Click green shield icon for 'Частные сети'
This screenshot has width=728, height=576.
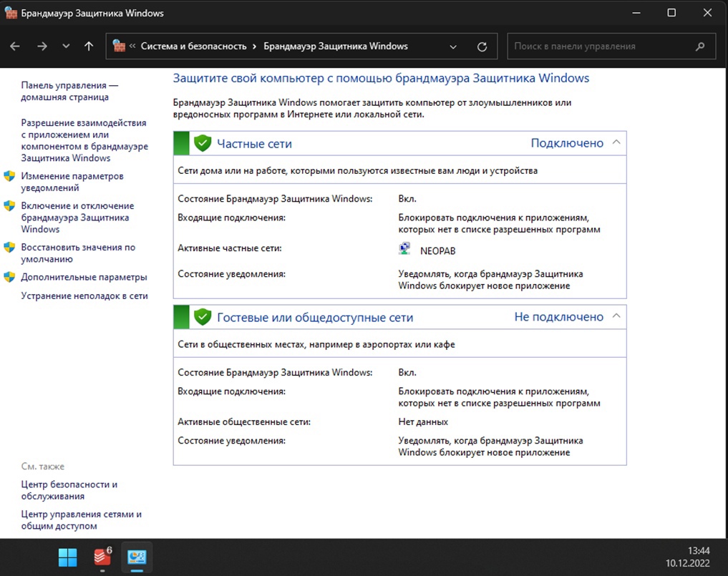coord(203,143)
